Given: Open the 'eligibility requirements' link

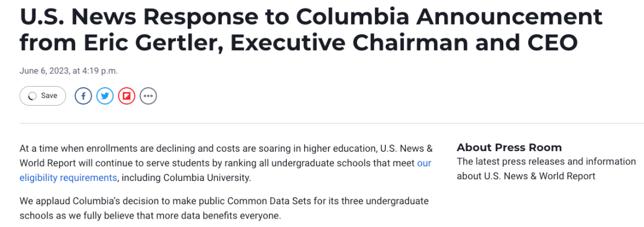Looking at the screenshot, I should 68,178.
